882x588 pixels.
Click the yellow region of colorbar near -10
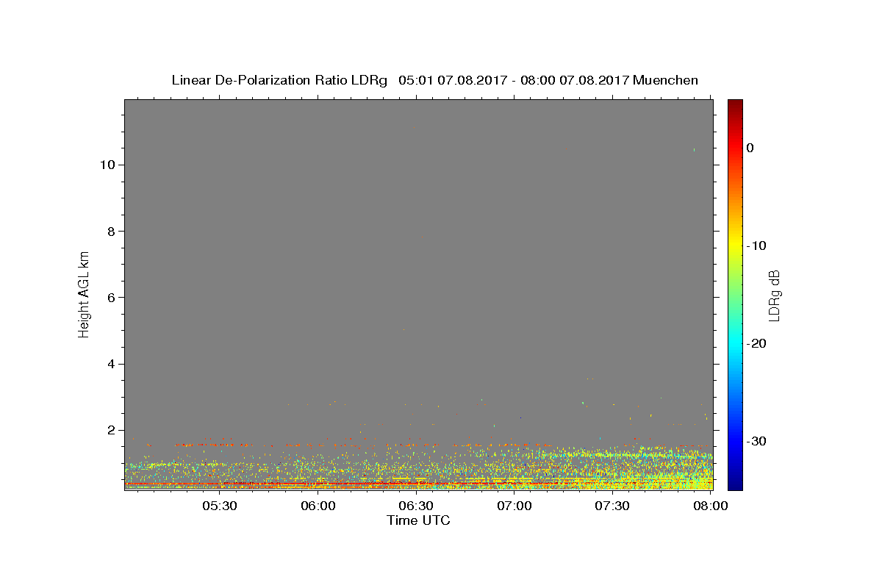pyautogui.click(x=735, y=245)
